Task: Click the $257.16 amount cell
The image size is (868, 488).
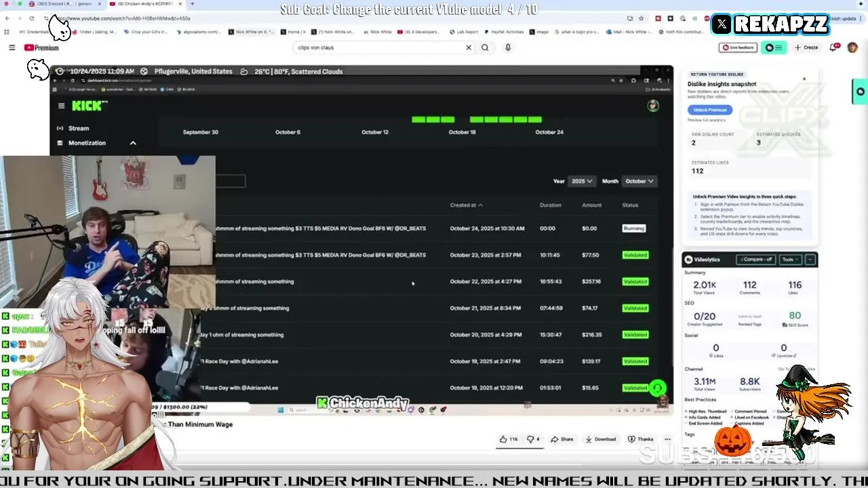Action: coord(591,281)
